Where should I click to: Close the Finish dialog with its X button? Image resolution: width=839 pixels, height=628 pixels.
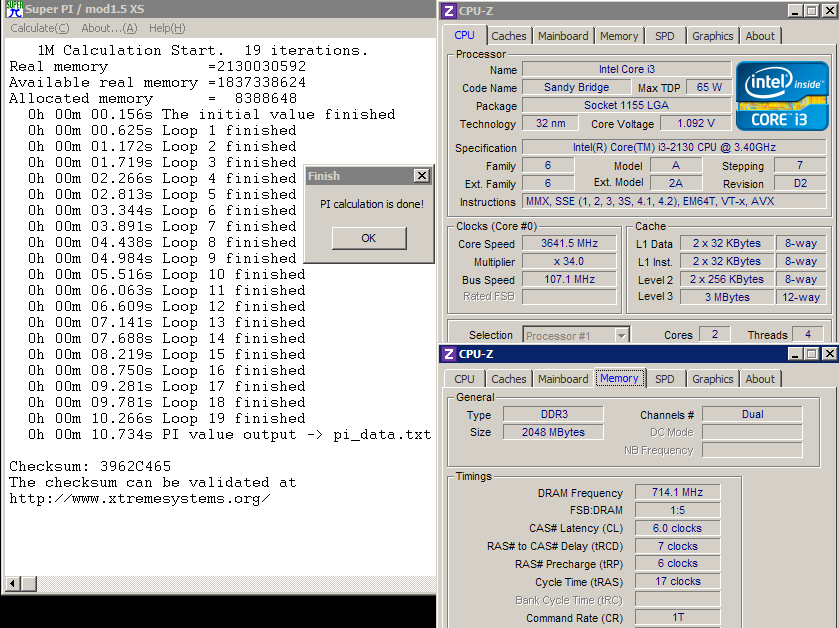pyautogui.click(x=422, y=175)
